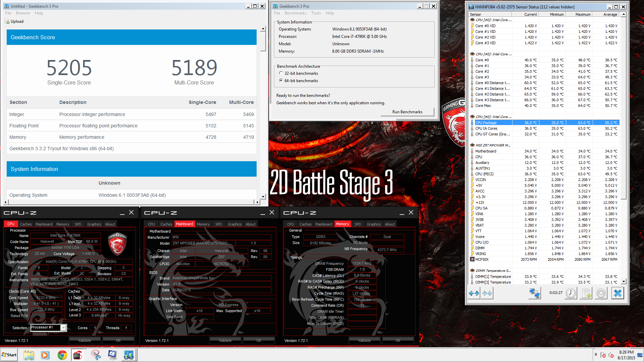644x362 pixels.
Task: Click Geekbench results scrollbar up arrow
Action: point(263,29)
